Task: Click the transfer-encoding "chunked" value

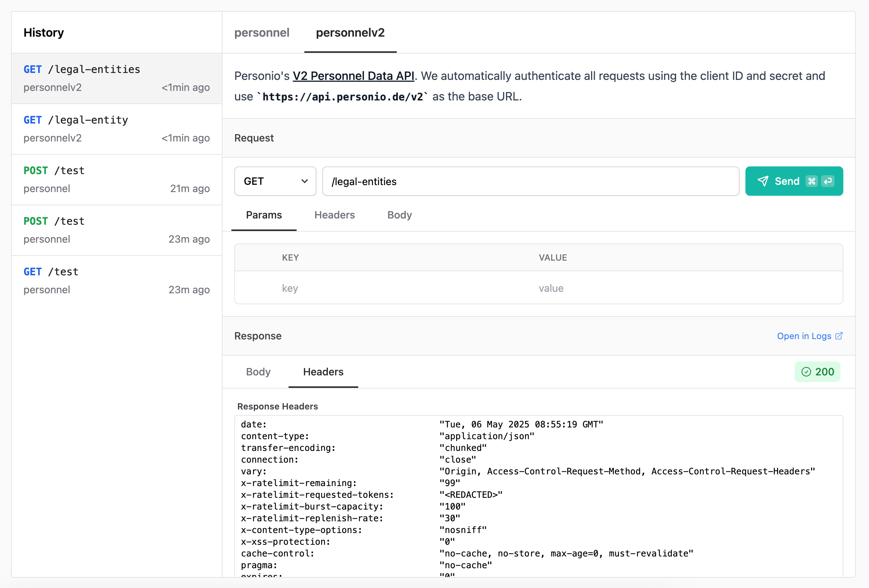Action: (463, 448)
